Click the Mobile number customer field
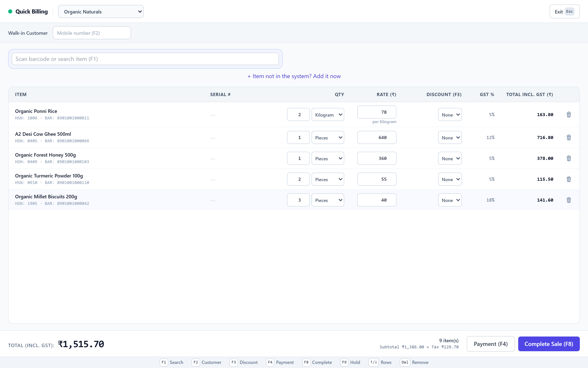This screenshot has width=588, height=368. point(92,33)
